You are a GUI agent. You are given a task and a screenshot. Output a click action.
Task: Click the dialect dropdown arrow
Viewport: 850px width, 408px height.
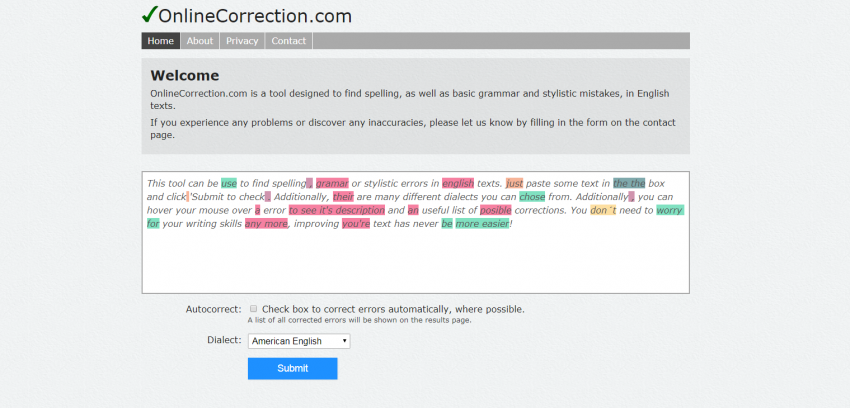coord(344,341)
